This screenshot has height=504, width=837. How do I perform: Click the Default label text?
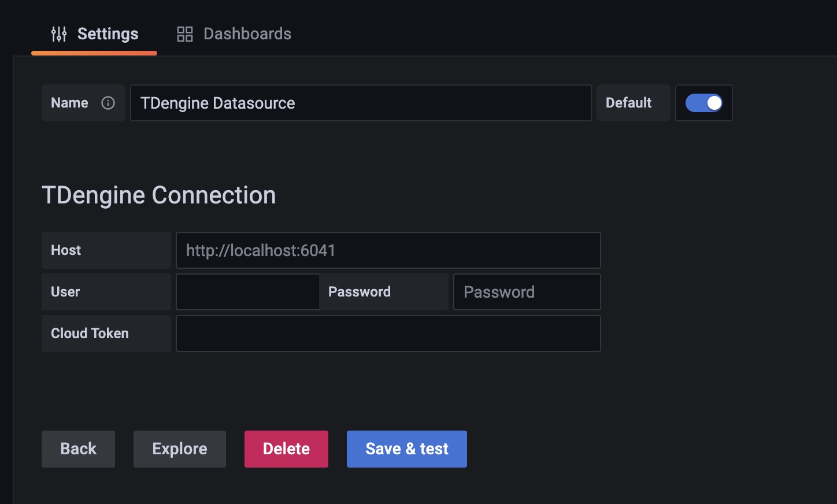(x=628, y=103)
